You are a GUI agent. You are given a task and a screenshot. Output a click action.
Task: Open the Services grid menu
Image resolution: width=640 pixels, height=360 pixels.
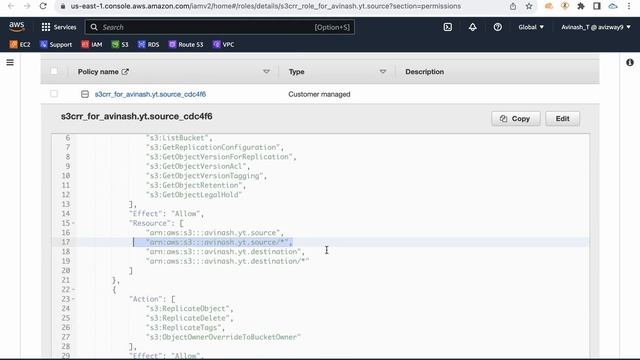[59, 27]
